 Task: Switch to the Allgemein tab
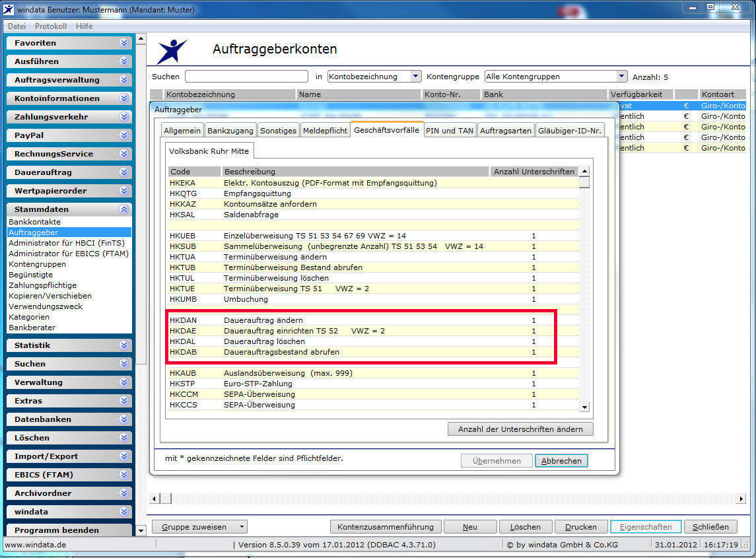pos(182,131)
